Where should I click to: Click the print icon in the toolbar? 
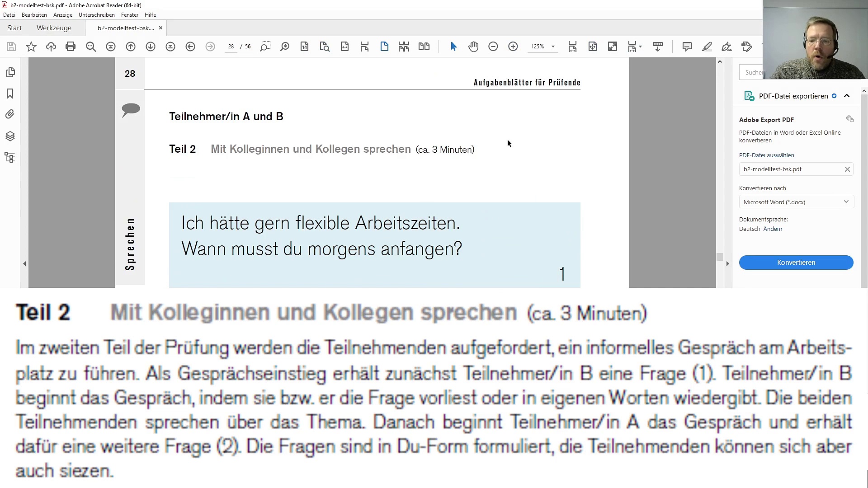click(71, 47)
